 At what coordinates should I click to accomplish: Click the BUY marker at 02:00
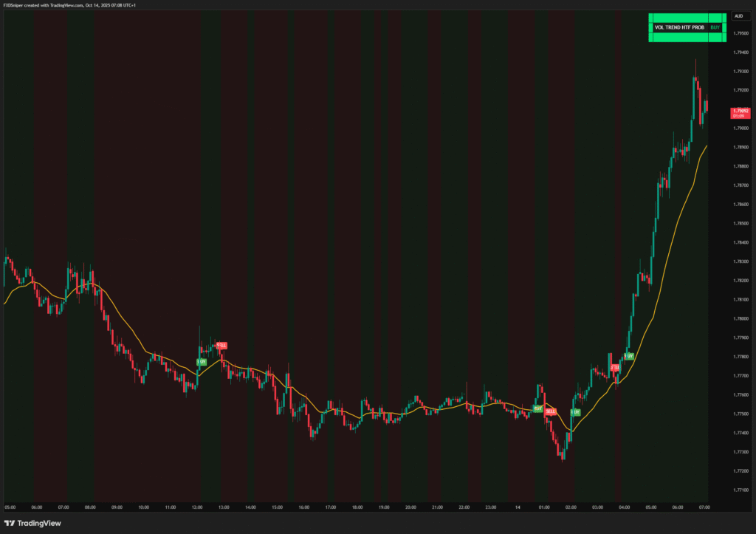tap(574, 412)
